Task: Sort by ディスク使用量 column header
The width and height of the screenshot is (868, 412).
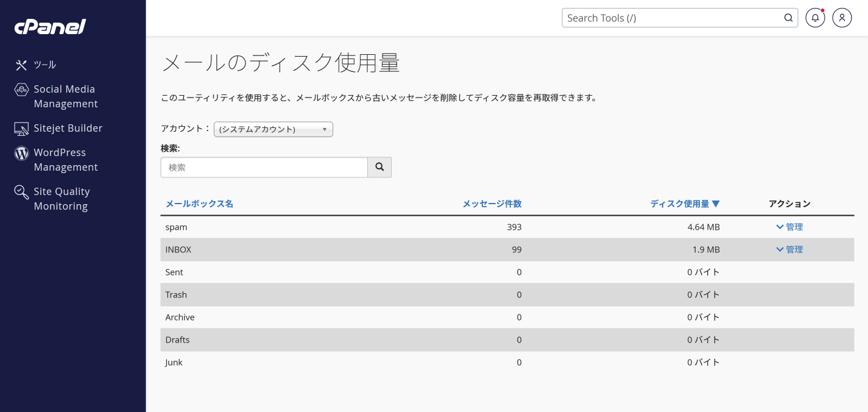Action: pos(685,204)
